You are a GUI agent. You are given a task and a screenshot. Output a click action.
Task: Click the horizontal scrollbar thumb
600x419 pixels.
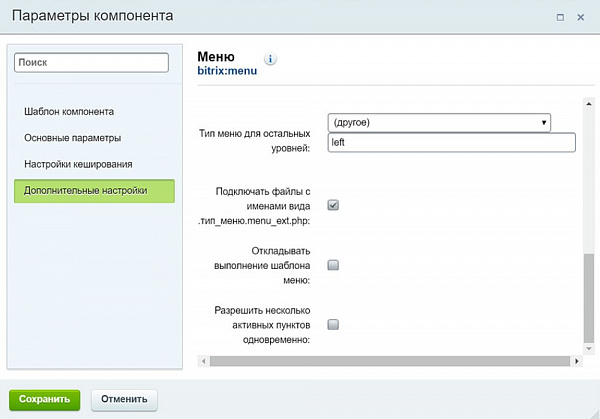(390, 361)
